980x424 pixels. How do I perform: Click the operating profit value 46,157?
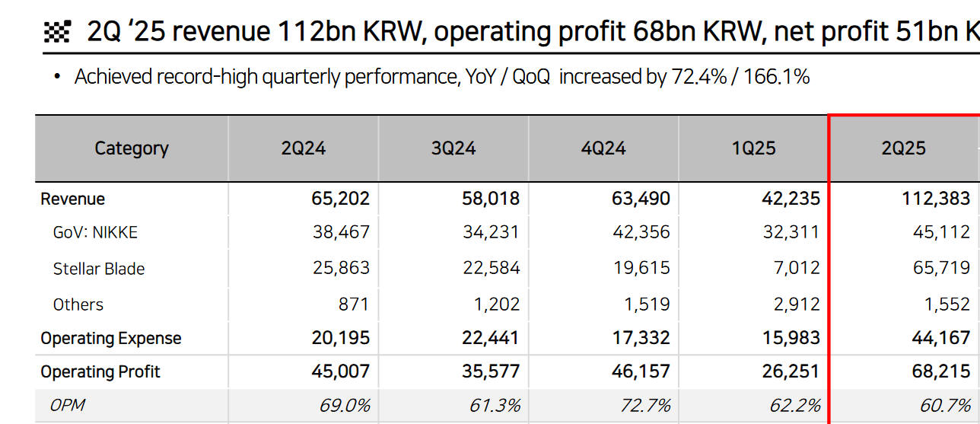pos(641,372)
